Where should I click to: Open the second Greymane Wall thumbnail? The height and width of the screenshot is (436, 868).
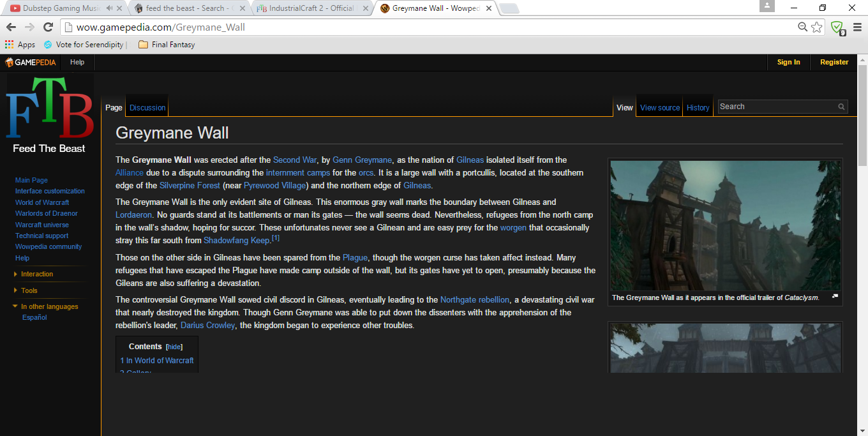click(x=725, y=348)
